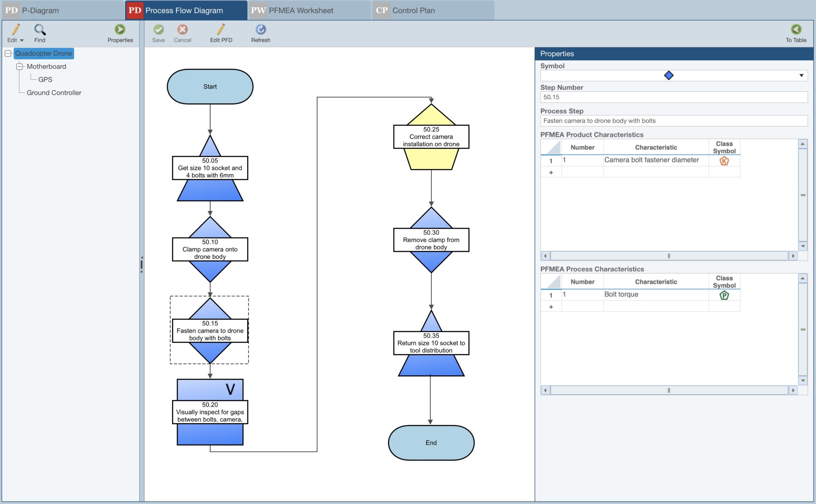Image resolution: width=816 pixels, height=504 pixels.
Task: Select Ground Controller in the tree
Action: 53,92
